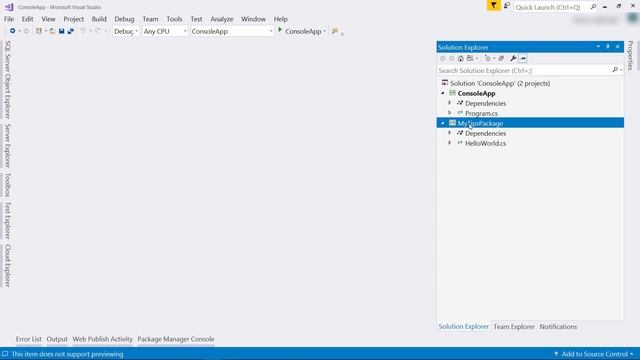
Task: Click Add to Source Control in status bar
Action: click(594, 354)
